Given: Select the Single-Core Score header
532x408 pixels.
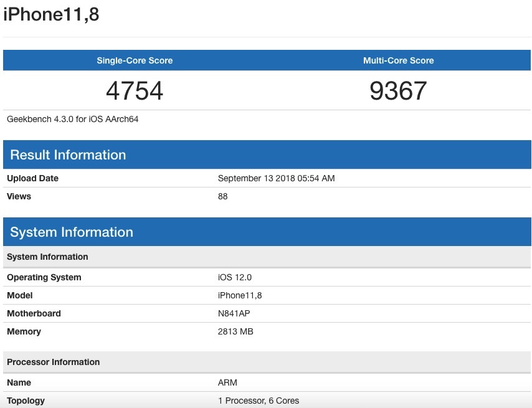Looking at the screenshot, I should (135, 60).
